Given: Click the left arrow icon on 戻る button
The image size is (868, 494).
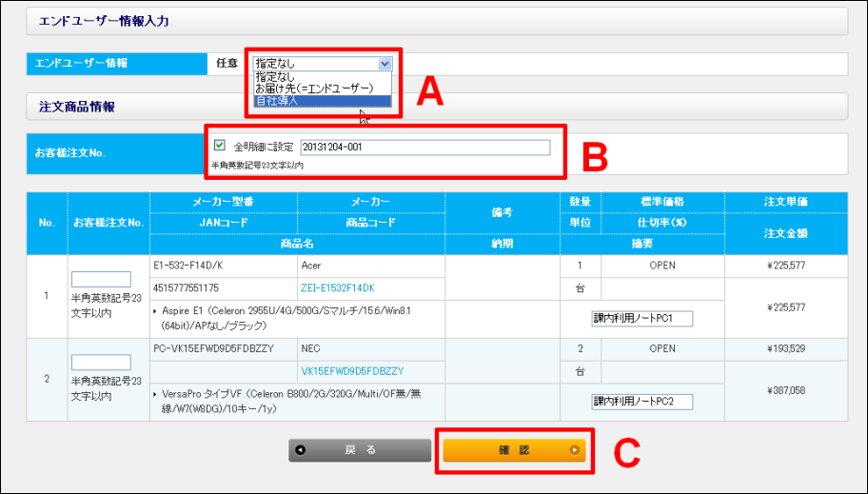Looking at the screenshot, I should pos(302,450).
